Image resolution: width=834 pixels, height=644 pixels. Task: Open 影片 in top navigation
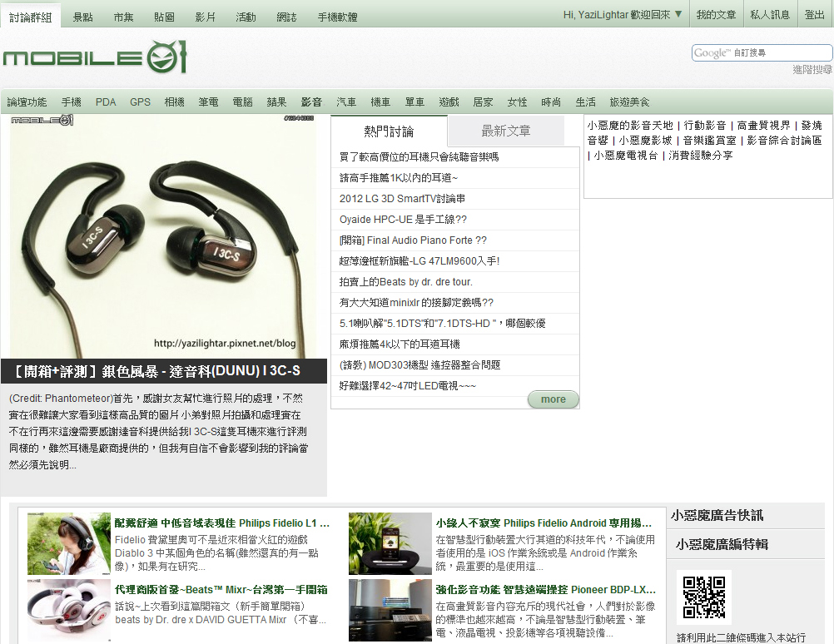tap(206, 17)
